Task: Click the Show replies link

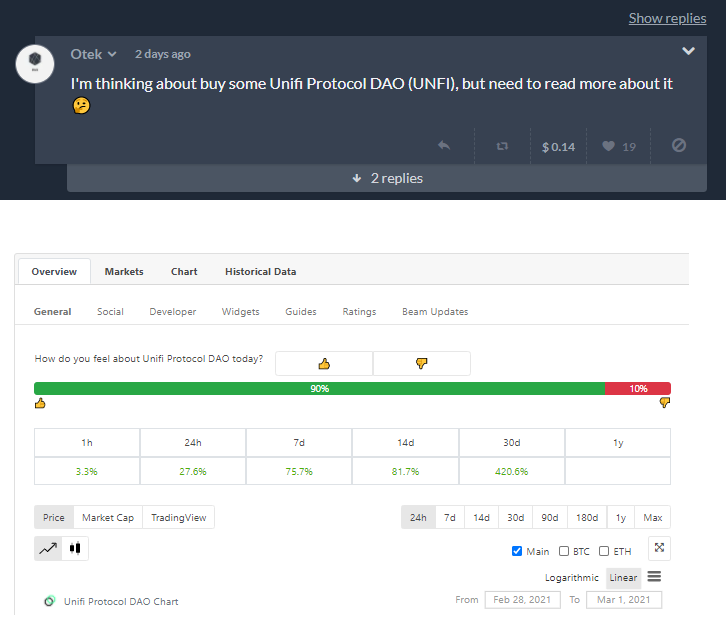Action: 667,18
